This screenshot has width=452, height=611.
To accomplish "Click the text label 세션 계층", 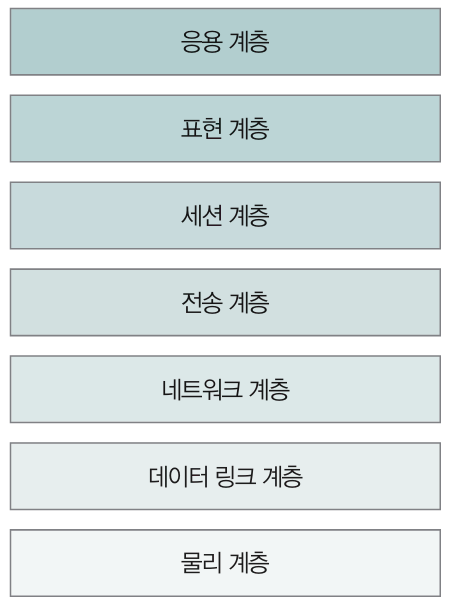I will [225, 215].
